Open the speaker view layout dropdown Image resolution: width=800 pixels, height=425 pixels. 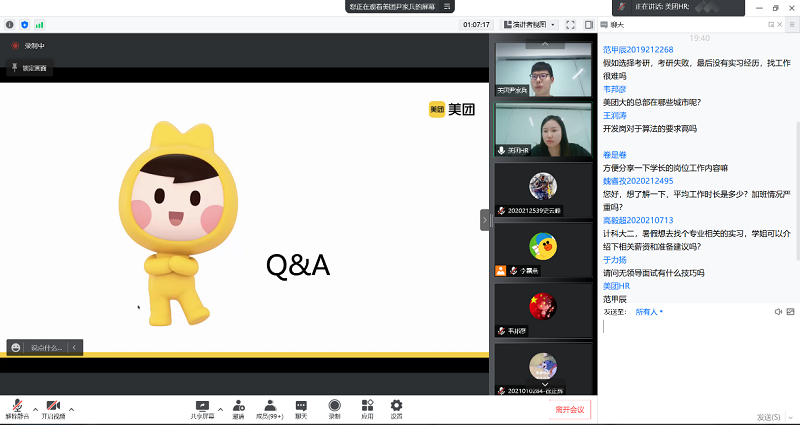pyautogui.click(x=530, y=24)
